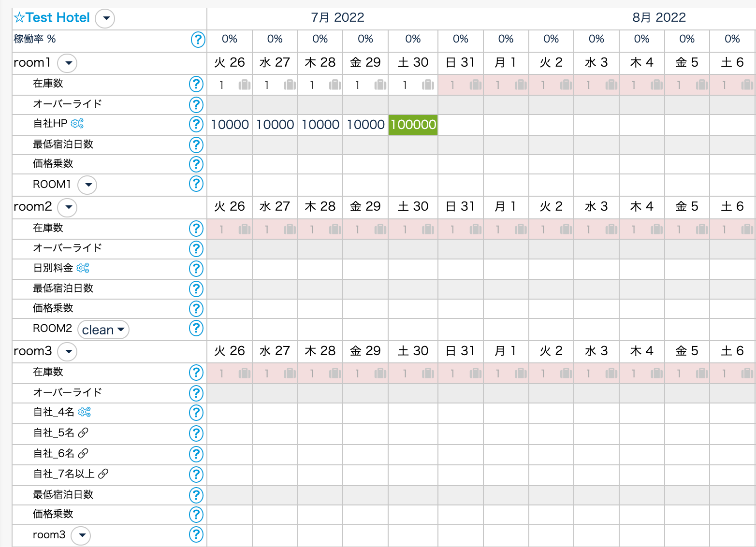Click gear icon beside 日別料金

(x=83, y=268)
